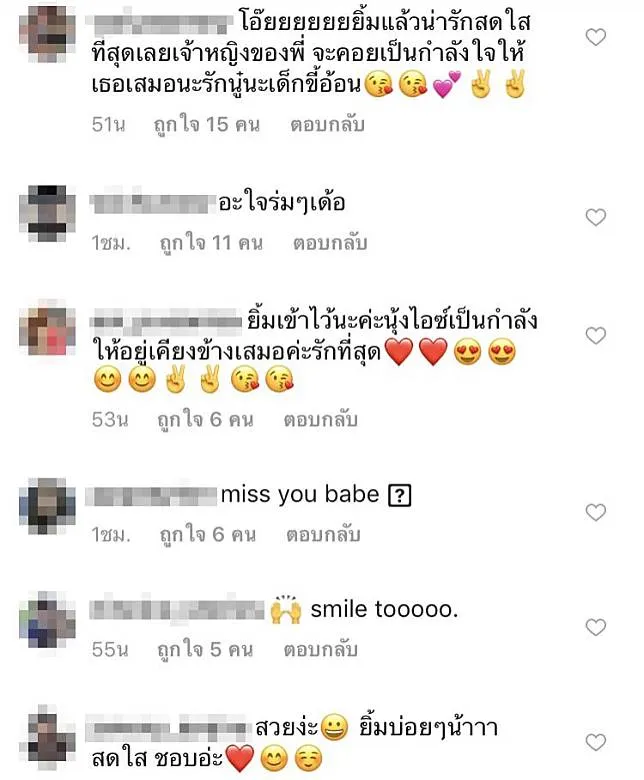The height and width of the screenshot is (780, 644).
Task: Open avatar of the 'miss you babe' commenter
Action: [x=47, y=506]
